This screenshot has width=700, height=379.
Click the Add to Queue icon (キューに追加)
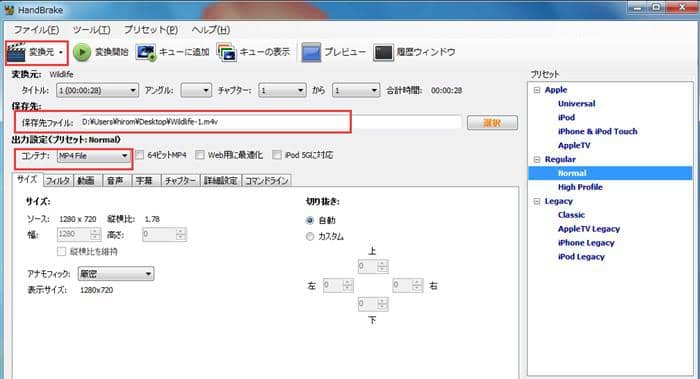pos(146,52)
